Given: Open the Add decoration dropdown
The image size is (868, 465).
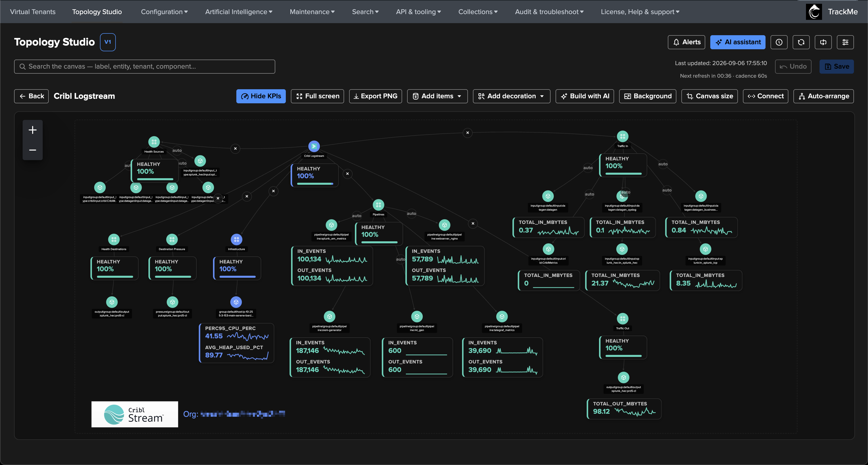Looking at the screenshot, I should click(511, 96).
